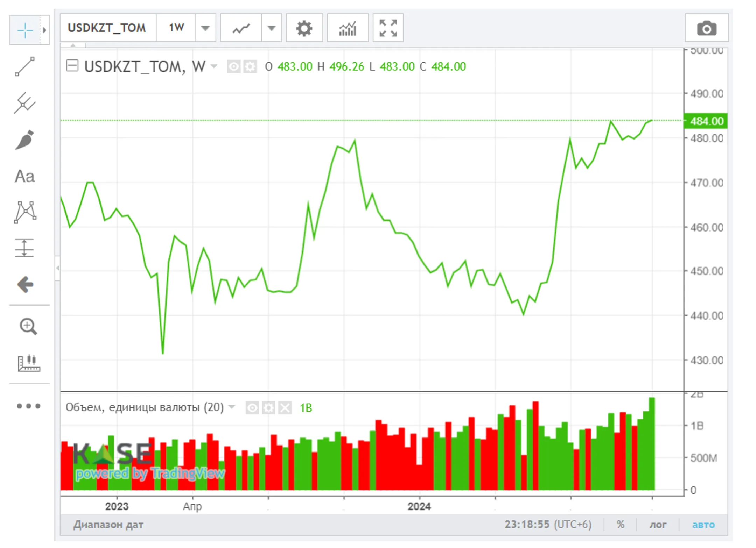Expand the 1W interval dropdown arrow
The width and height of the screenshot is (756, 548).
205,28
